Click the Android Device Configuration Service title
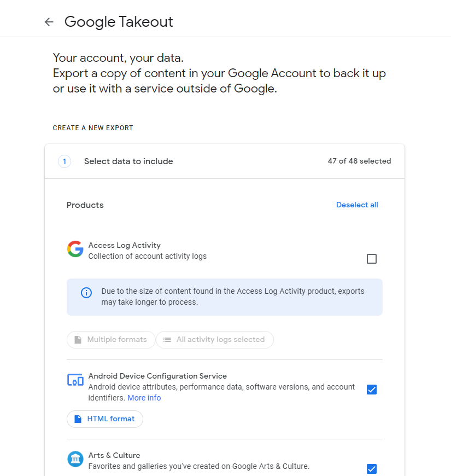Viewport: 451px width, 476px height. pos(157,376)
